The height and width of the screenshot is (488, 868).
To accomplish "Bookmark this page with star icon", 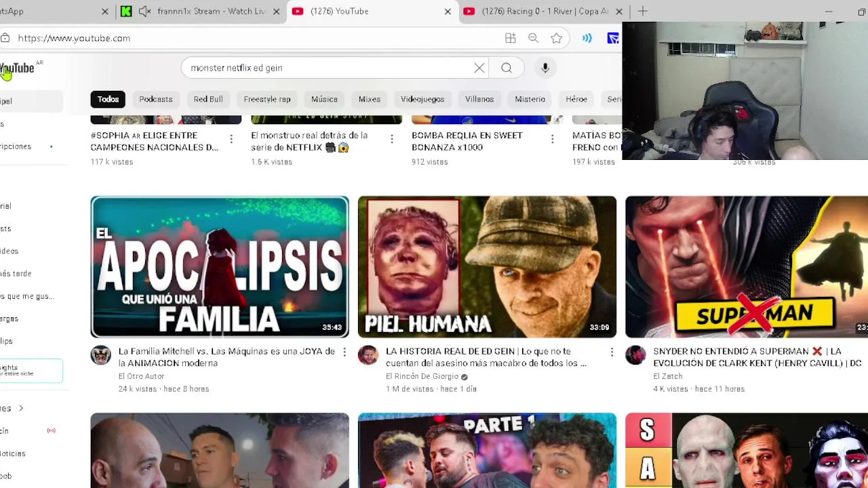I will [x=557, y=38].
